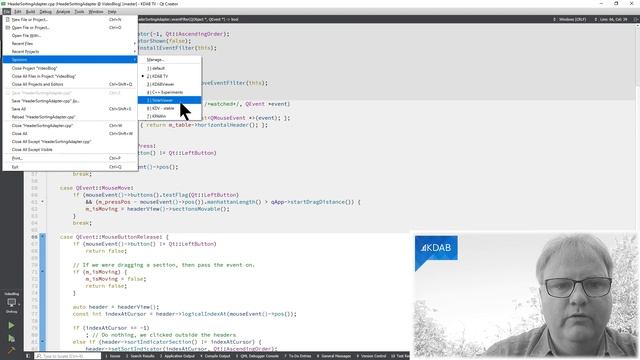Start debugging with the Run-and-debug icon
This screenshot has width=640, height=360.
(11, 338)
